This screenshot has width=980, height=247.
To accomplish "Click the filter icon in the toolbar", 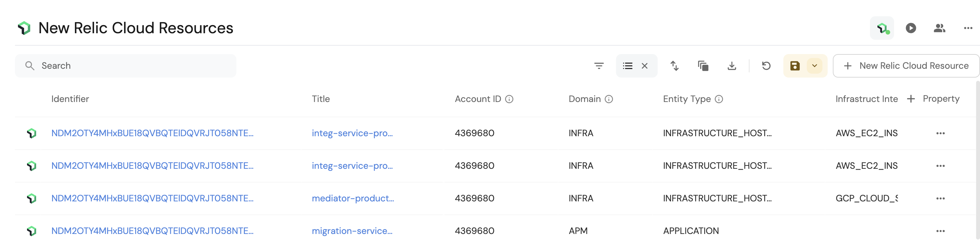I will click(598, 66).
